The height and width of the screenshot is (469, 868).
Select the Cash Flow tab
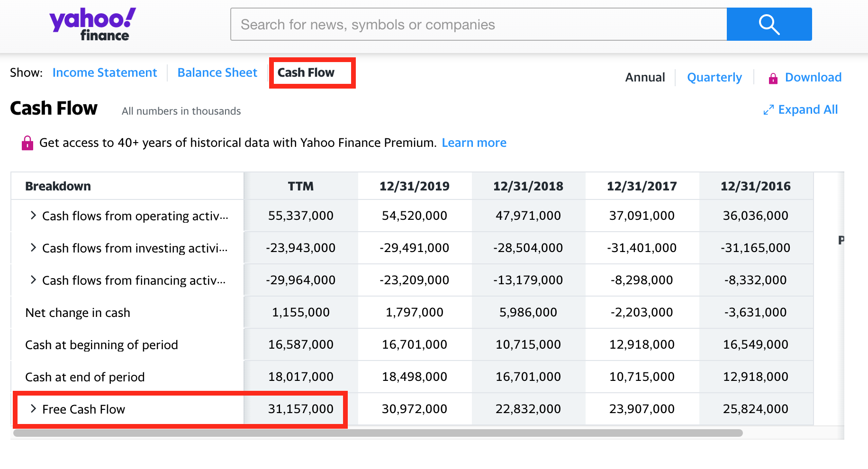pos(306,72)
